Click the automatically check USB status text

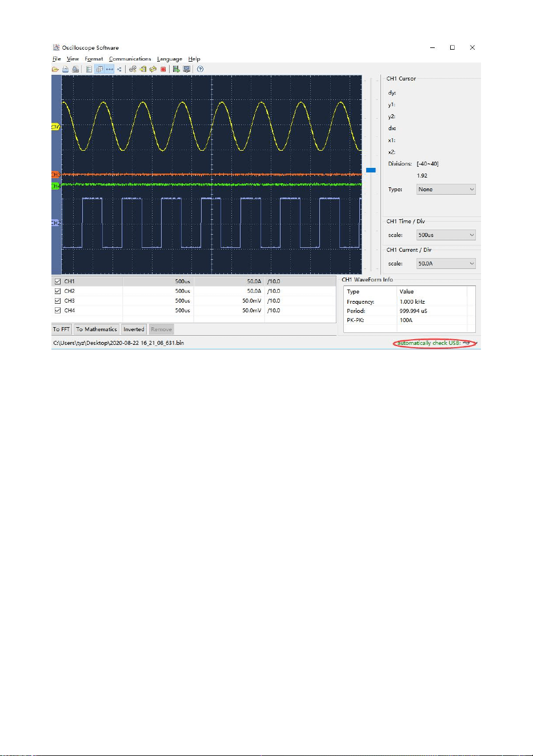tap(429, 343)
